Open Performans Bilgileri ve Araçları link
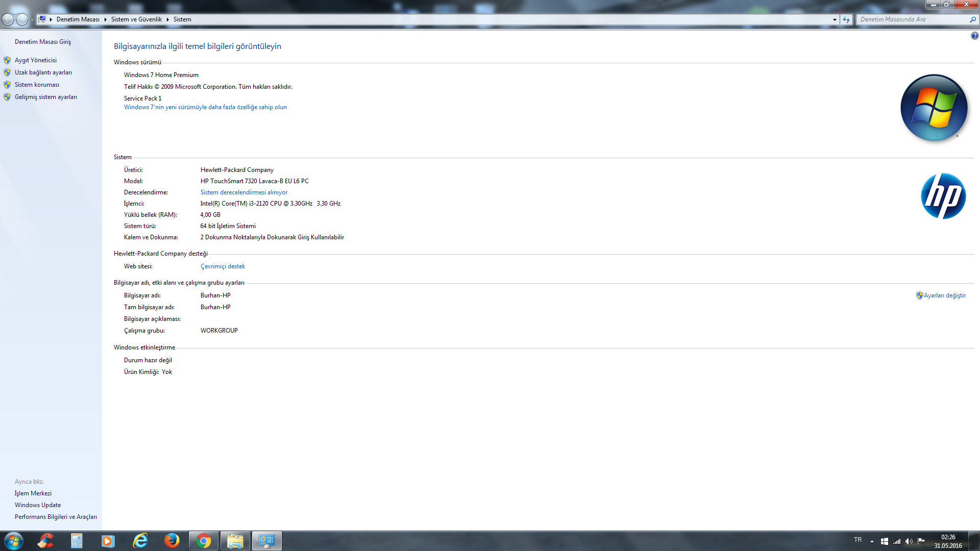The image size is (980, 551). (56, 517)
